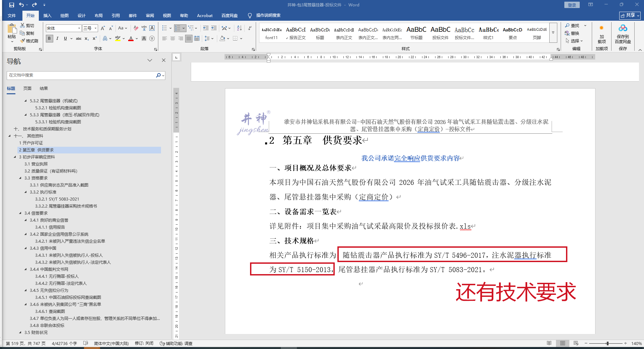Click the 登录 sign-in button
The image size is (644, 349).
[572, 5]
